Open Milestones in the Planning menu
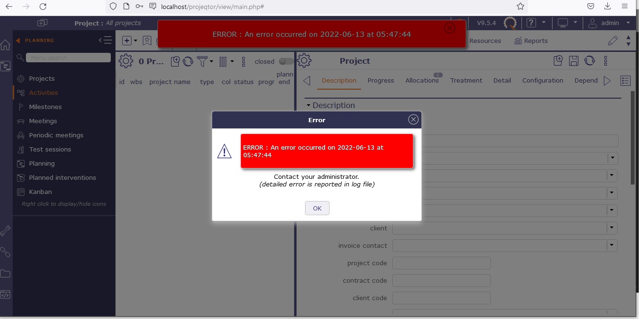644x319 pixels. coord(45,107)
